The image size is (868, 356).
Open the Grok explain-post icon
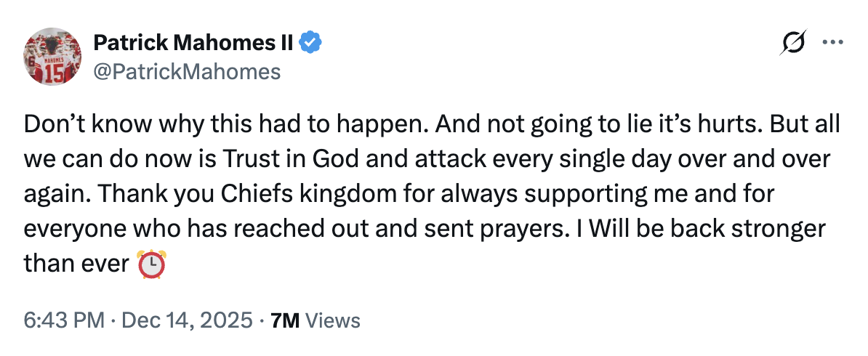[792, 42]
